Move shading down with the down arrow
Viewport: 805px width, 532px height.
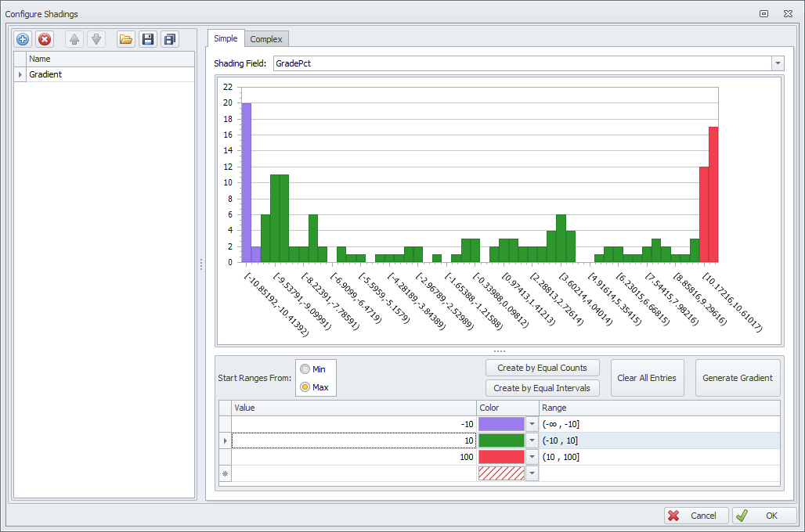[x=96, y=39]
